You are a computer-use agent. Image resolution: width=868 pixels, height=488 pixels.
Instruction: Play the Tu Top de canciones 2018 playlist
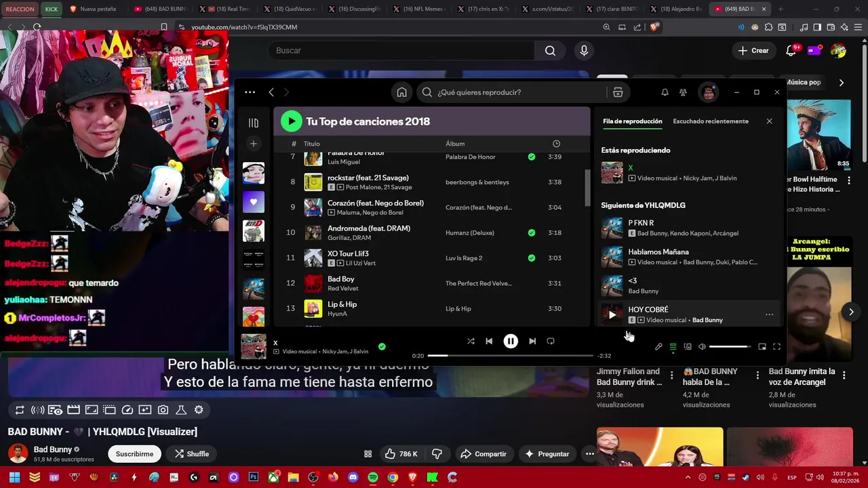point(291,121)
